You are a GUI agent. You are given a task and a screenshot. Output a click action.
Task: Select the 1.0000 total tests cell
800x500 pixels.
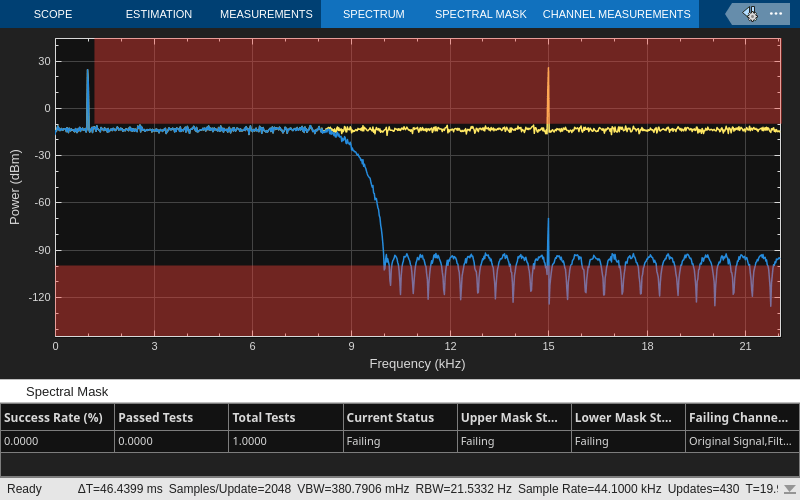tap(286, 441)
